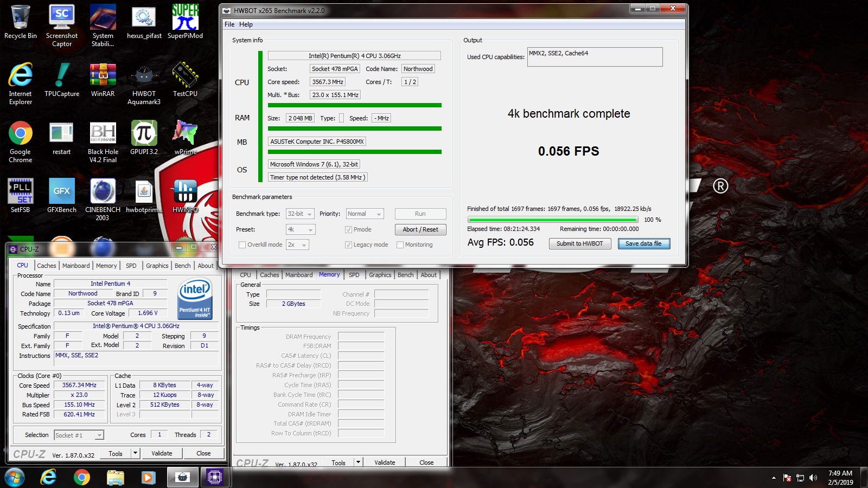
Task: Open hwbotprime desktop icon
Action: (x=144, y=196)
